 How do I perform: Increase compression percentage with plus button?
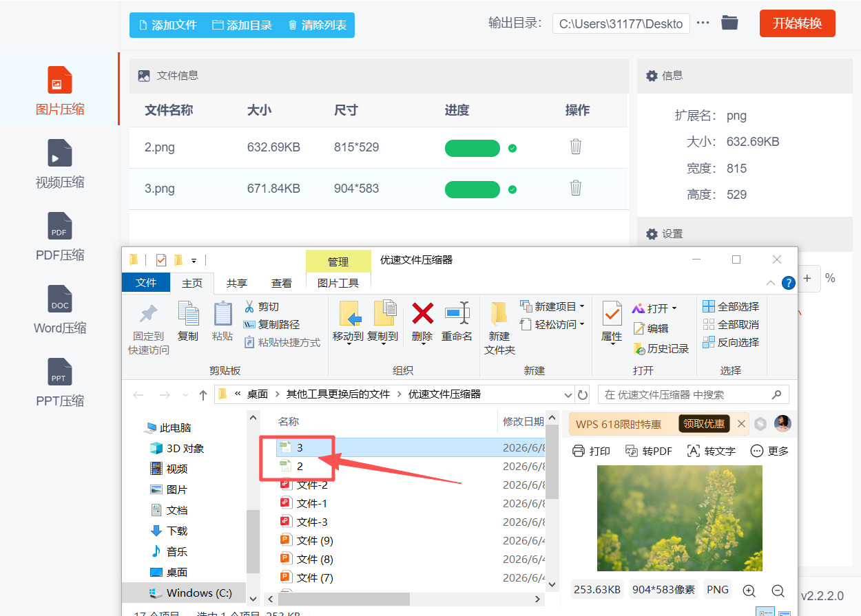(x=807, y=278)
